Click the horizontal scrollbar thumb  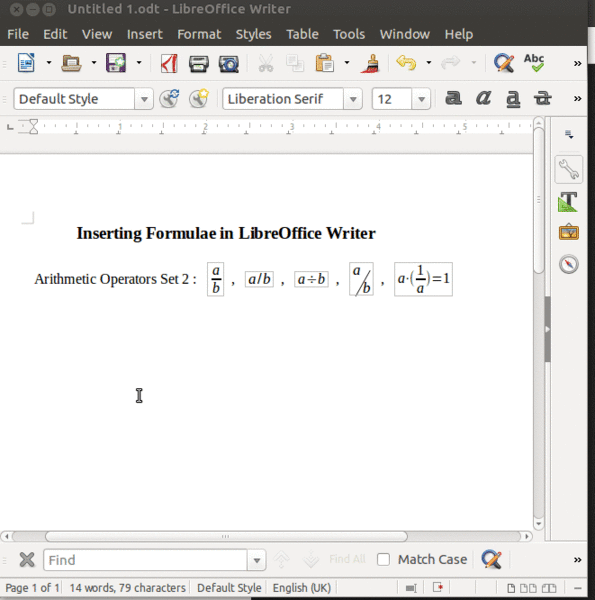pyautogui.click(x=226, y=536)
